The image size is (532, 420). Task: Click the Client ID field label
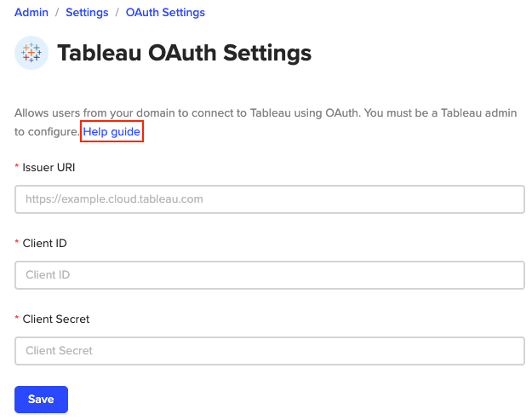(45, 243)
